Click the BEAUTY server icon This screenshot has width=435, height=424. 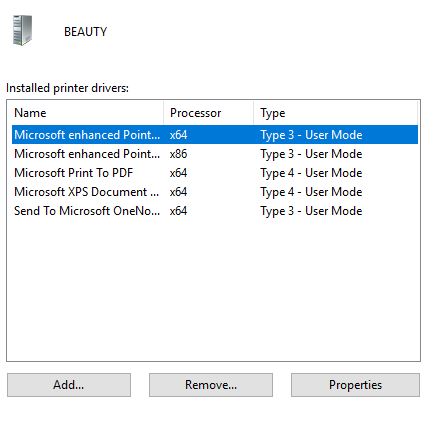(22, 30)
